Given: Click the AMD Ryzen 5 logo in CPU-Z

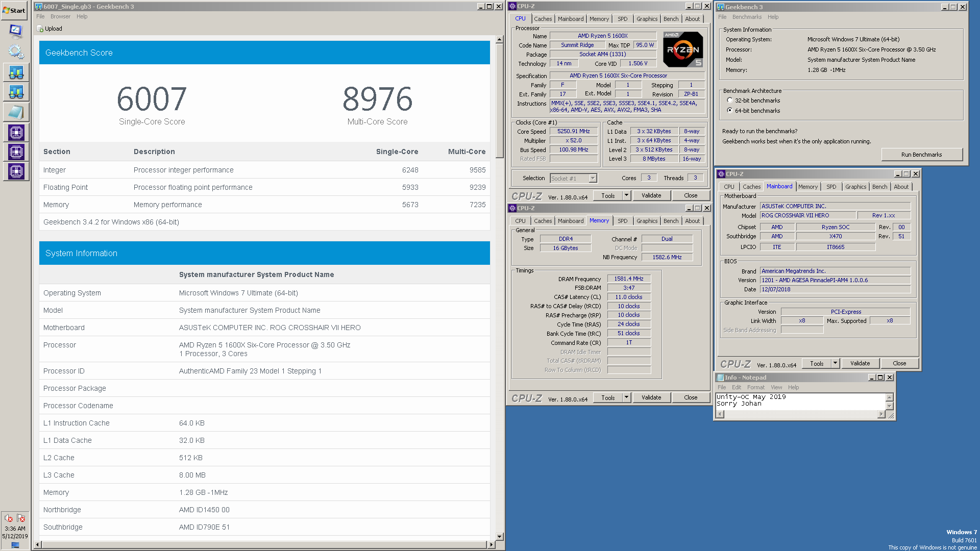Looking at the screenshot, I should (x=683, y=49).
